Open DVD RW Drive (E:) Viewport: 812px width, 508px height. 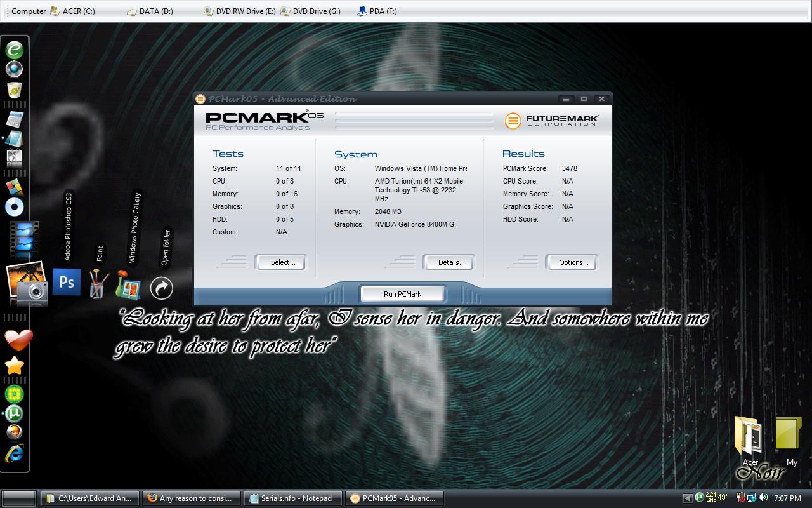[239, 11]
